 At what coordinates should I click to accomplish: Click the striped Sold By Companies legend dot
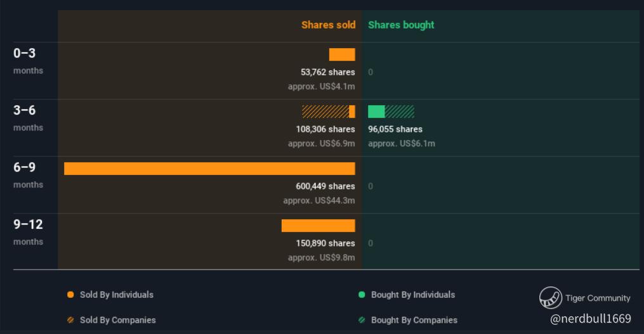[x=70, y=320]
